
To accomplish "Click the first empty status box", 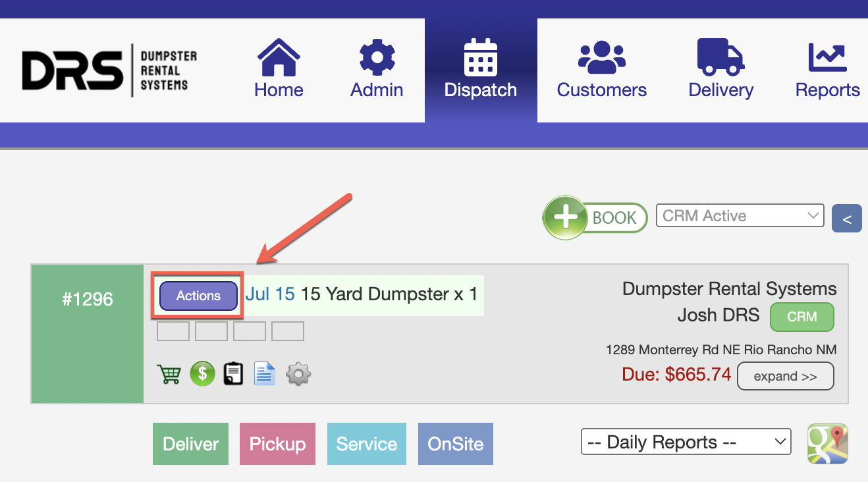I will (x=173, y=331).
